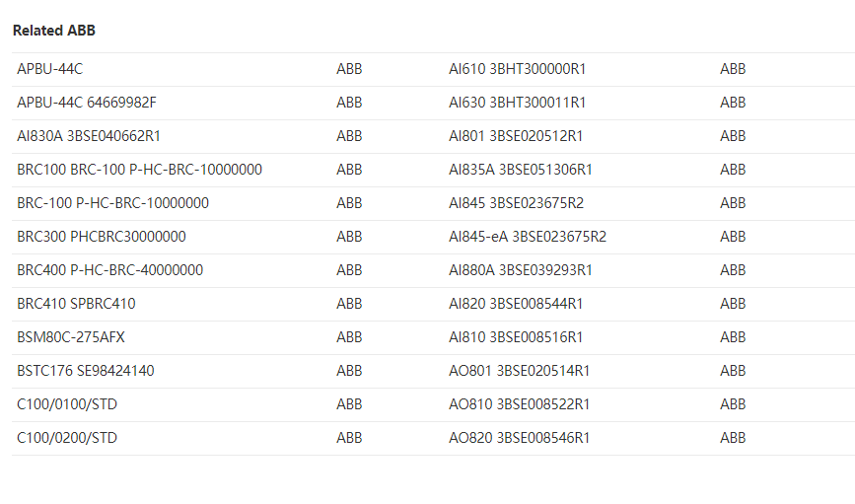Open BRC100 BRC-100 P-HC-BRC-10000000 item
Screen dimensions: 855x504
click(x=139, y=170)
